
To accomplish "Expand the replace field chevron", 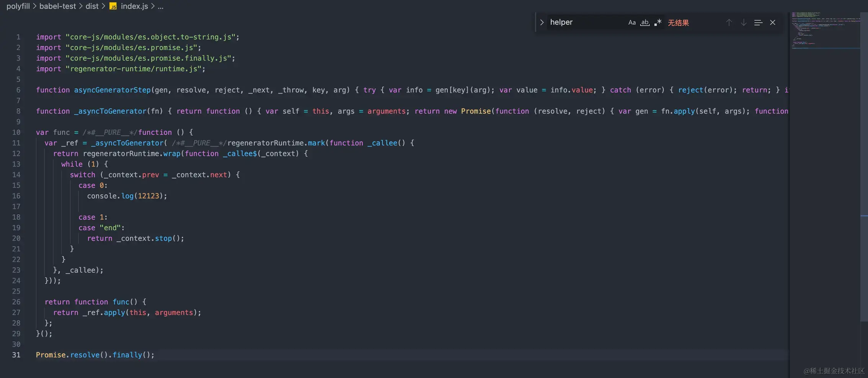I will pos(542,23).
